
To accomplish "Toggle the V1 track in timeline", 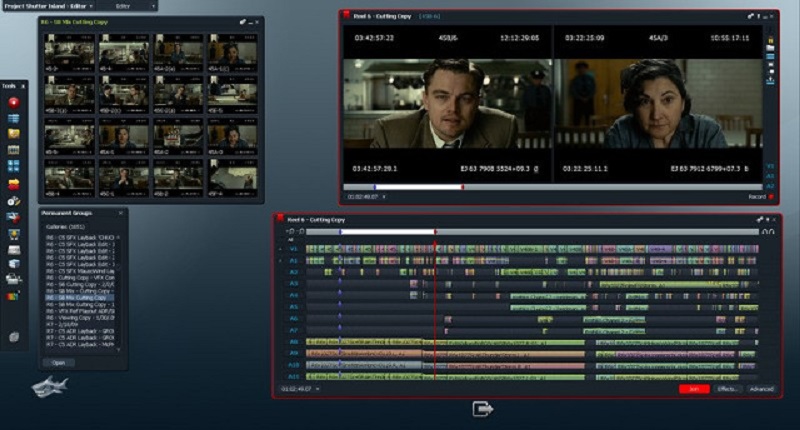I will coord(294,248).
